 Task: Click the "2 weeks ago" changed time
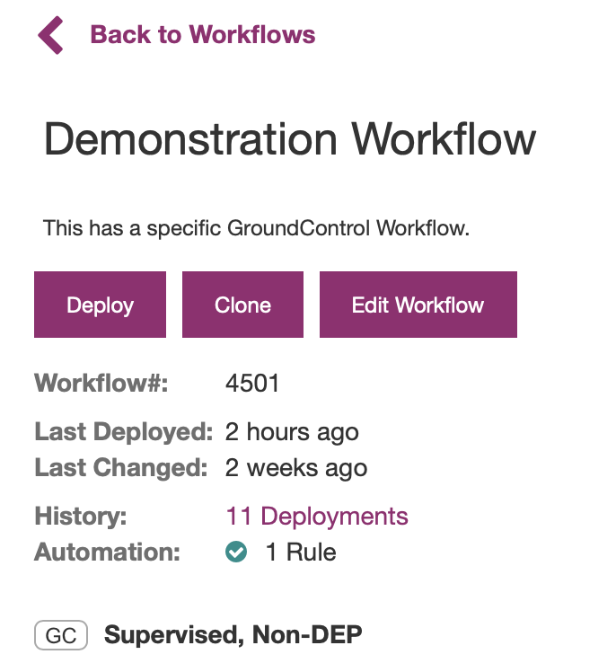point(296,468)
